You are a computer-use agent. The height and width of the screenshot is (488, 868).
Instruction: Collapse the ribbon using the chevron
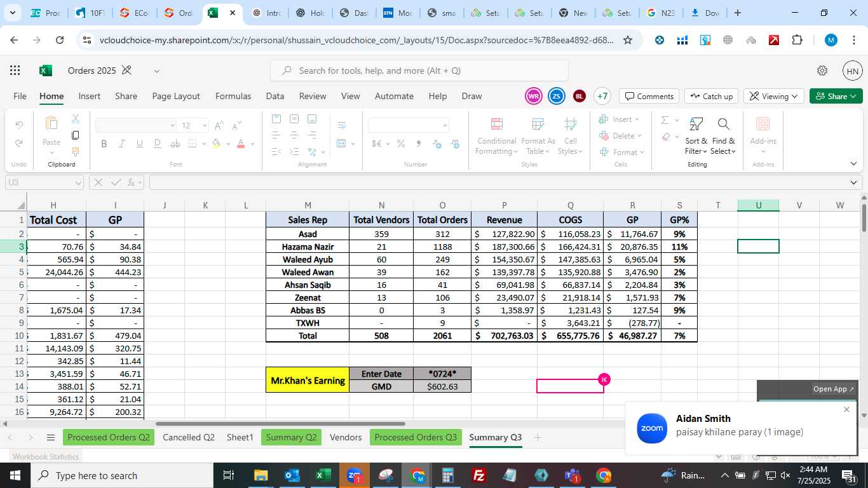[x=853, y=164]
